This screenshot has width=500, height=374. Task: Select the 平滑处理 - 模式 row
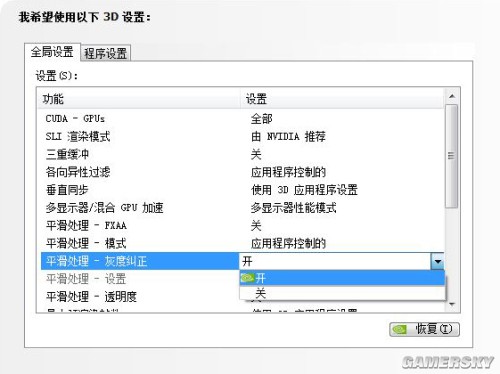(242, 243)
